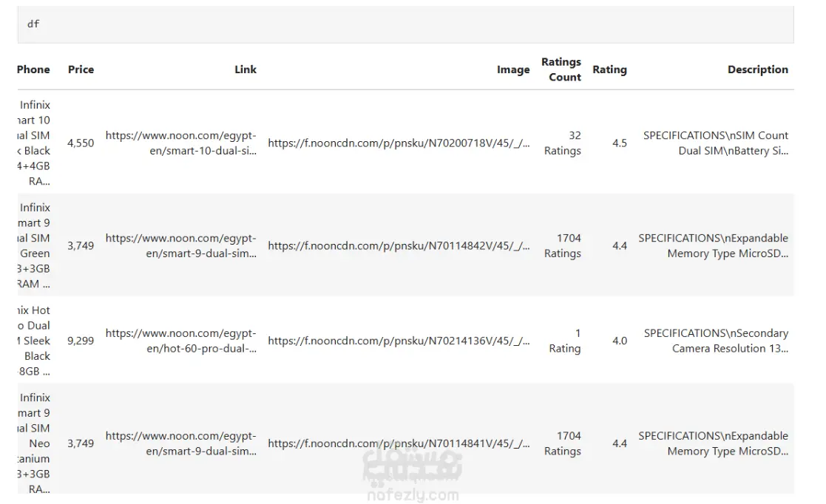Screen dimensions: 826x504
Task: Click the Price column header
Action: (x=81, y=69)
